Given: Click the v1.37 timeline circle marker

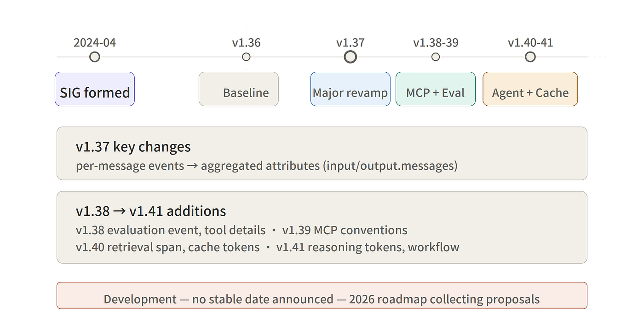Looking at the screenshot, I should [x=351, y=57].
